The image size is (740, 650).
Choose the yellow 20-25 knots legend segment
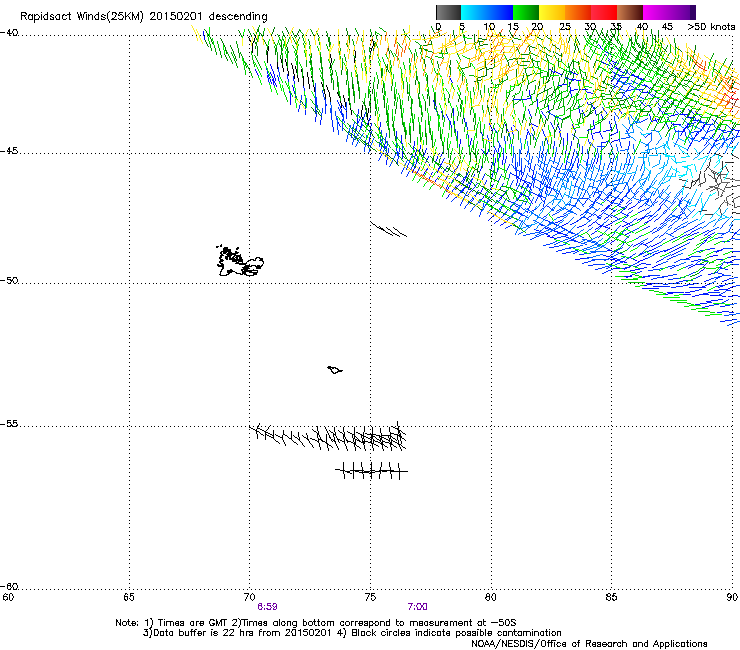[x=552, y=12]
